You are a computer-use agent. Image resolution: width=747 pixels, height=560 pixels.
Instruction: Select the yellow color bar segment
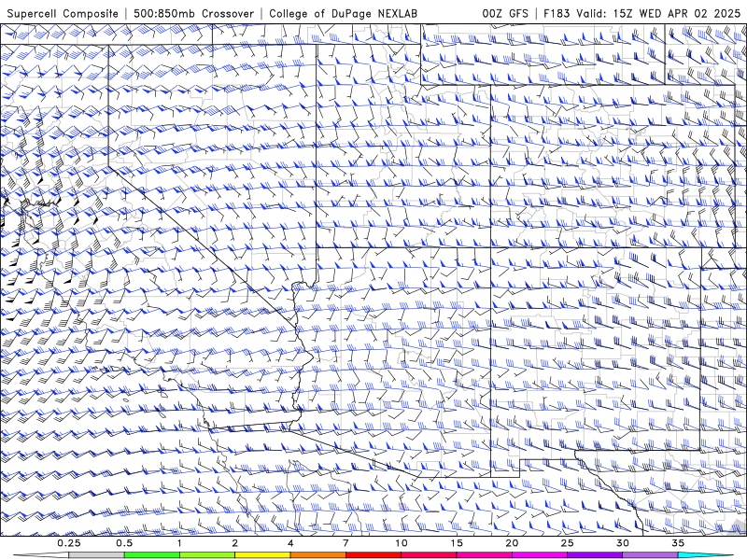pos(262,555)
